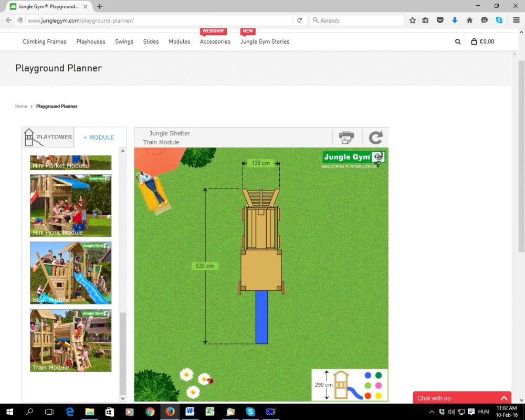Screen dimensions: 525x420
Task: Open the Firefox downloads arrow
Action: point(455,20)
